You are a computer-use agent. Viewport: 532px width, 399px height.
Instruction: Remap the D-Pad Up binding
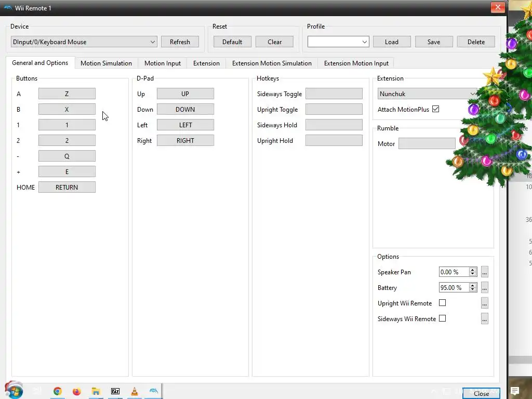(185, 94)
